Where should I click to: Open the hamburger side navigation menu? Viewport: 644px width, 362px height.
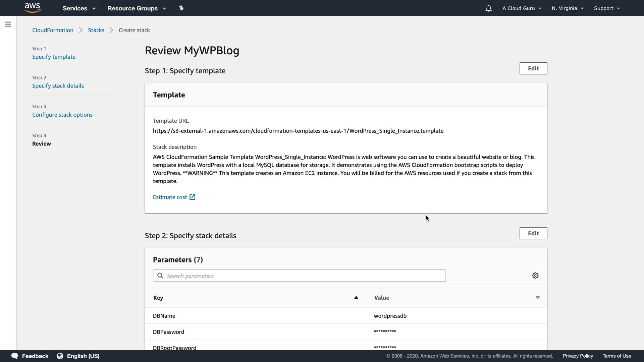(x=8, y=24)
